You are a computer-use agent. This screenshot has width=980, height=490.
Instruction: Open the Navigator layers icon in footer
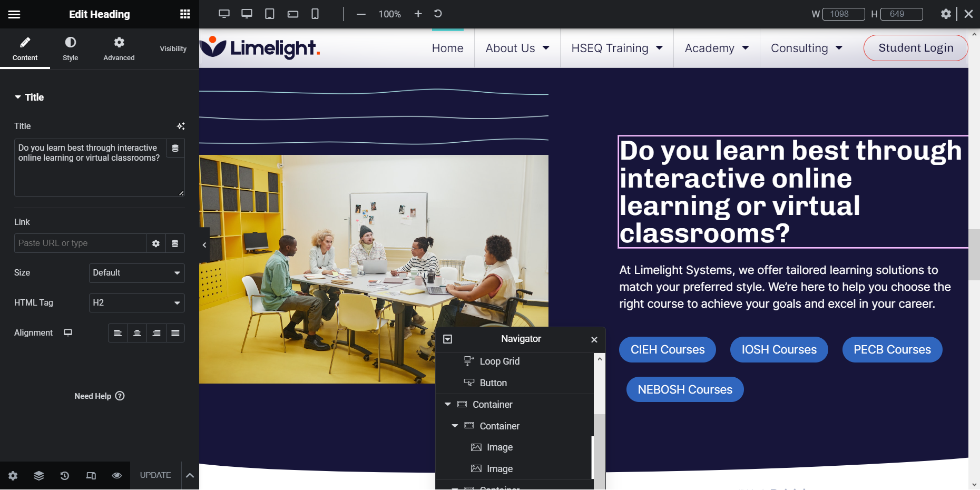(x=39, y=476)
